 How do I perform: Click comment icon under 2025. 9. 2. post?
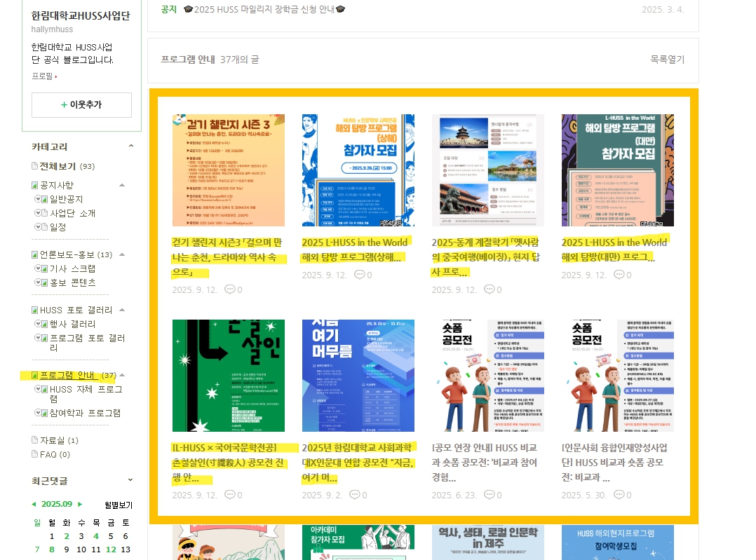coord(355,494)
